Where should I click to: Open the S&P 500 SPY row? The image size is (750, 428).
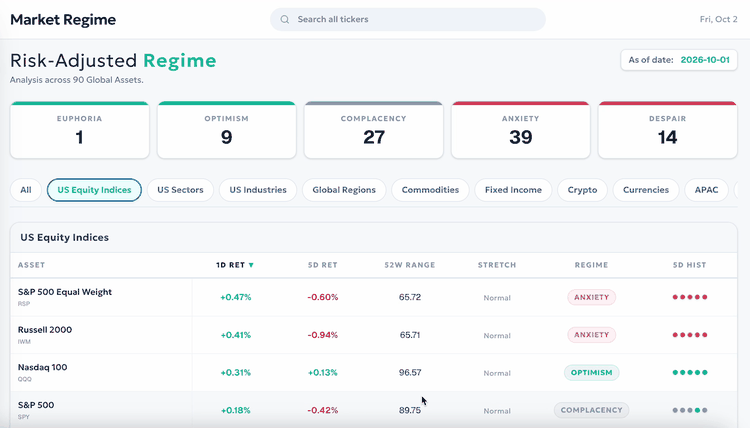pos(374,410)
